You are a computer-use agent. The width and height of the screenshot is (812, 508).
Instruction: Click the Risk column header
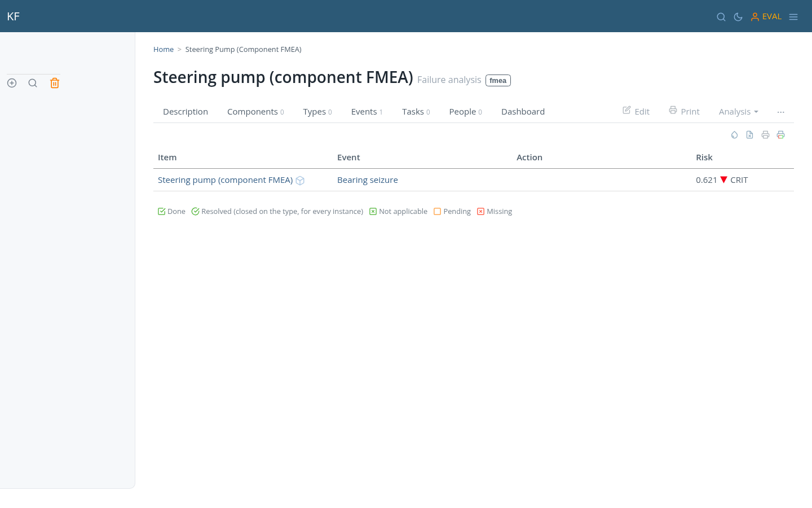pos(704,157)
